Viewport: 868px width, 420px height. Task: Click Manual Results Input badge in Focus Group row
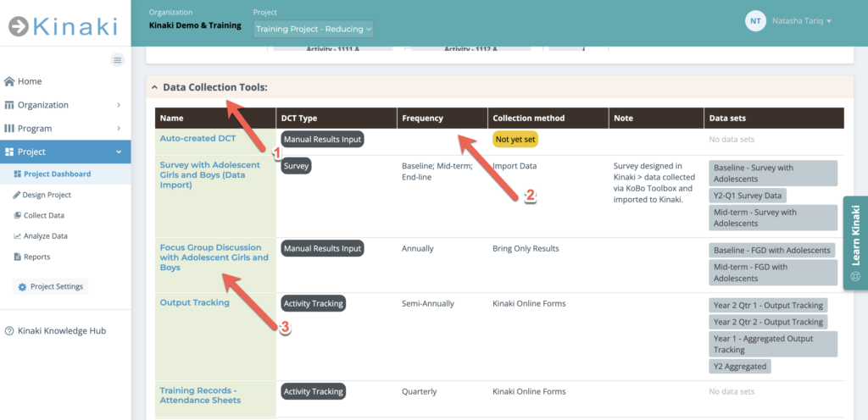323,249
